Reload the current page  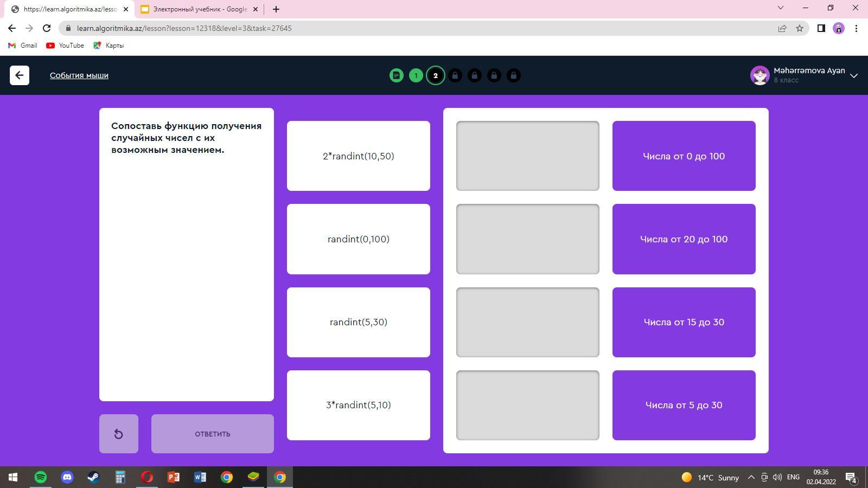47,28
